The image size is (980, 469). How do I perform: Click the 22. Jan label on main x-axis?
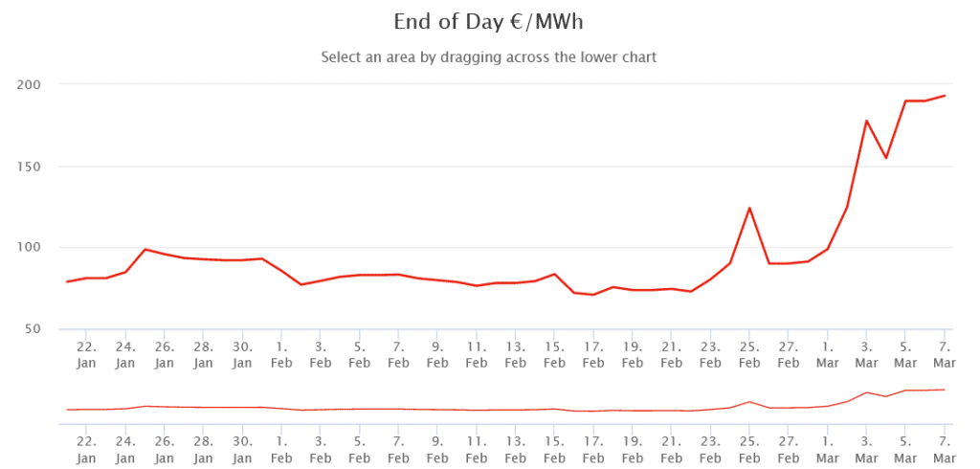click(x=86, y=354)
